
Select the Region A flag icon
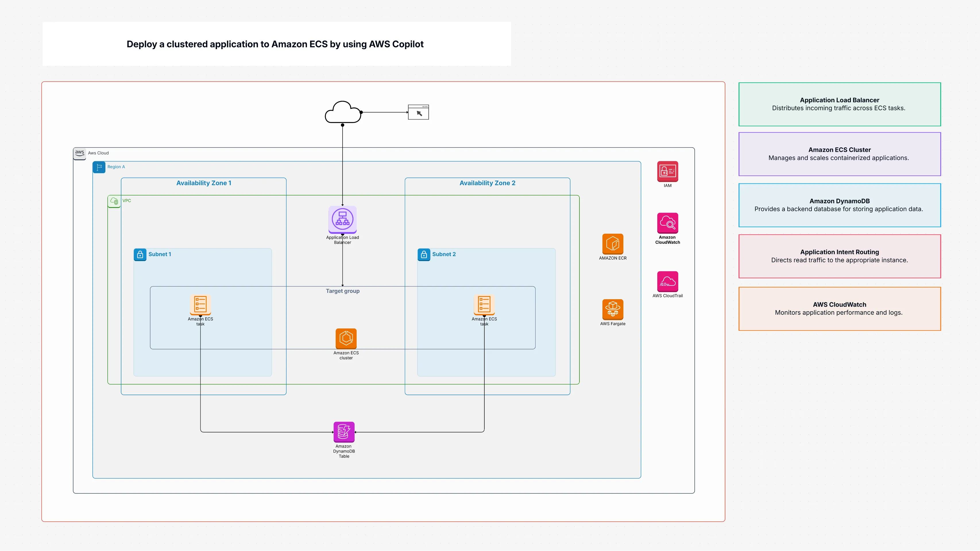click(x=99, y=167)
